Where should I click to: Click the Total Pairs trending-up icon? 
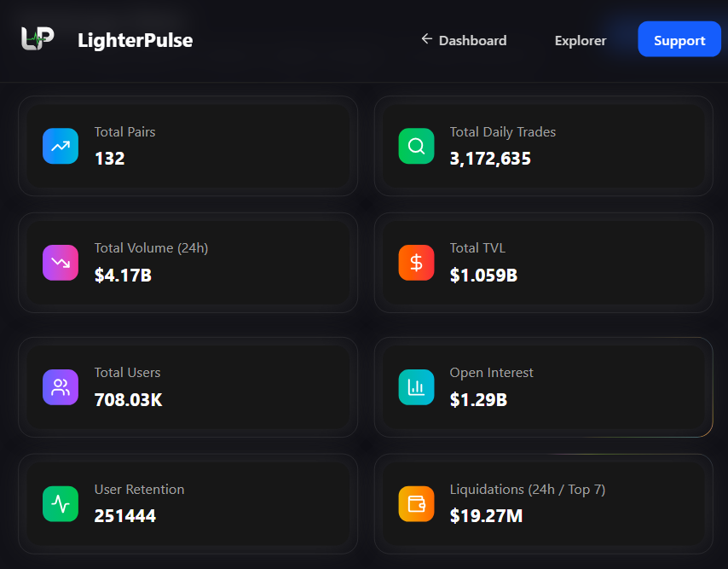(x=61, y=146)
